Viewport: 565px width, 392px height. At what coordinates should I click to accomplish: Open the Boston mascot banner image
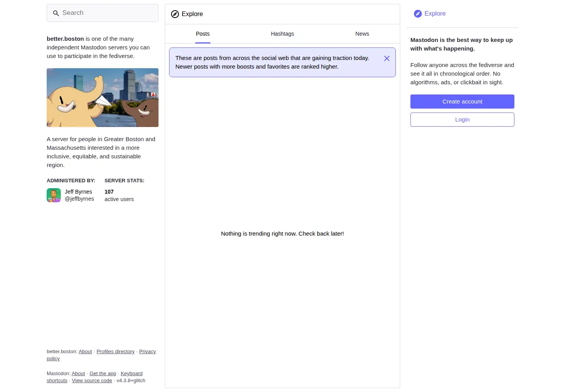pyautogui.click(x=102, y=98)
